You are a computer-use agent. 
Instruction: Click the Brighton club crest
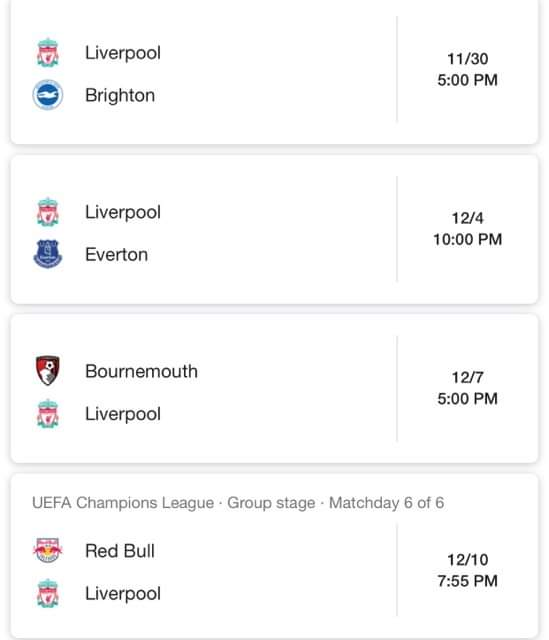pos(48,95)
